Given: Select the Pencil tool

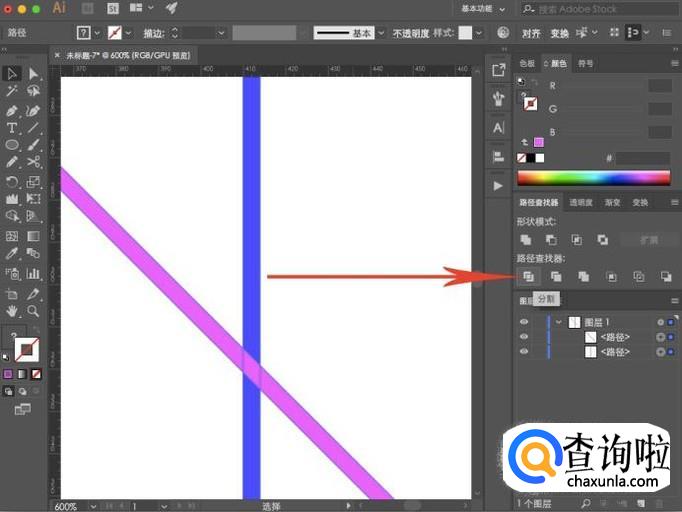Looking at the screenshot, I should point(12,162).
